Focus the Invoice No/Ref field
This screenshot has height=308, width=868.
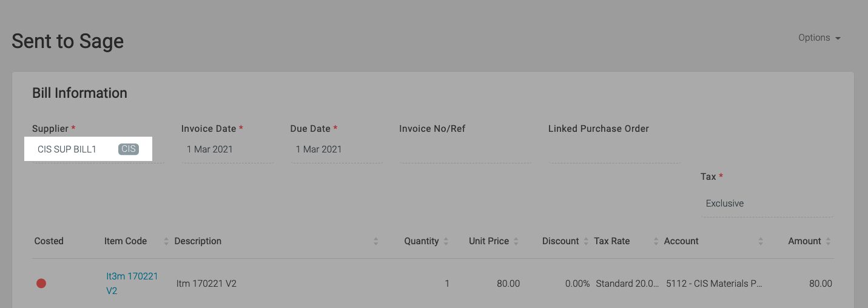coord(465,149)
